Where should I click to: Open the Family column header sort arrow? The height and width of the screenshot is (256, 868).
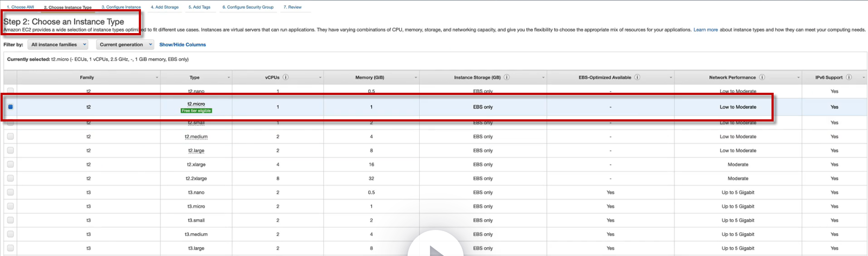coord(157,78)
